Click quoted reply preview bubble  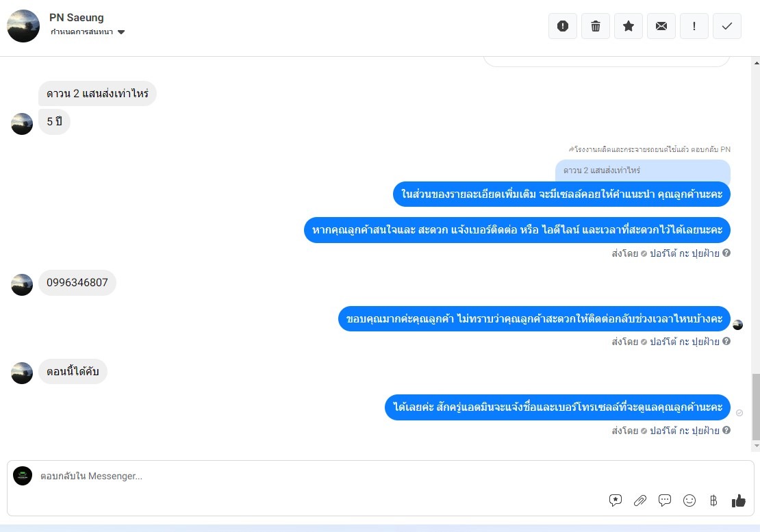(643, 170)
